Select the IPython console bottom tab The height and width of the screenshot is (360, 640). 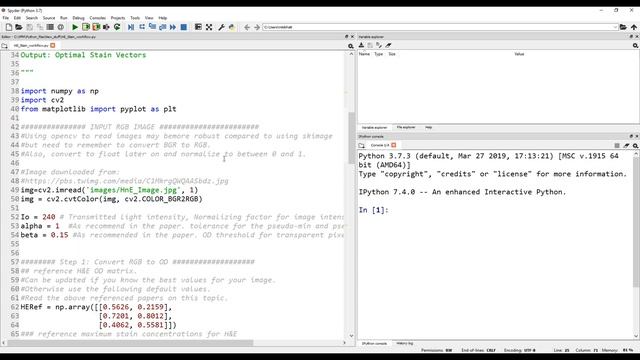click(x=374, y=343)
